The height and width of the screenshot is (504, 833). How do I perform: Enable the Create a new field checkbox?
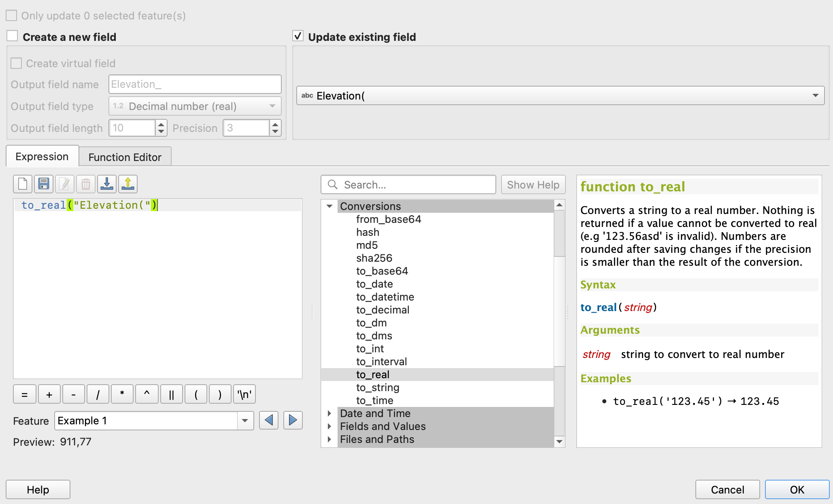(x=13, y=36)
